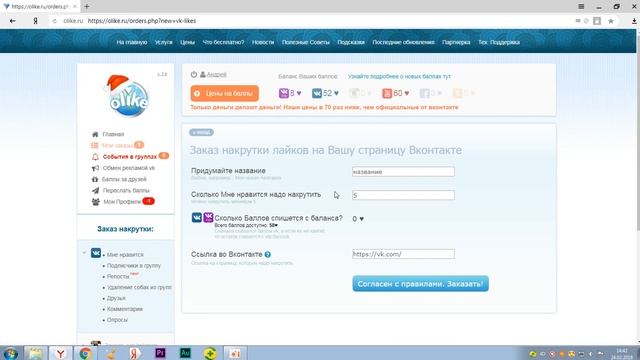The height and width of the screenshot is (360, 640).
Task: Open the Подсказки menu item
Action: pos(351,42)
